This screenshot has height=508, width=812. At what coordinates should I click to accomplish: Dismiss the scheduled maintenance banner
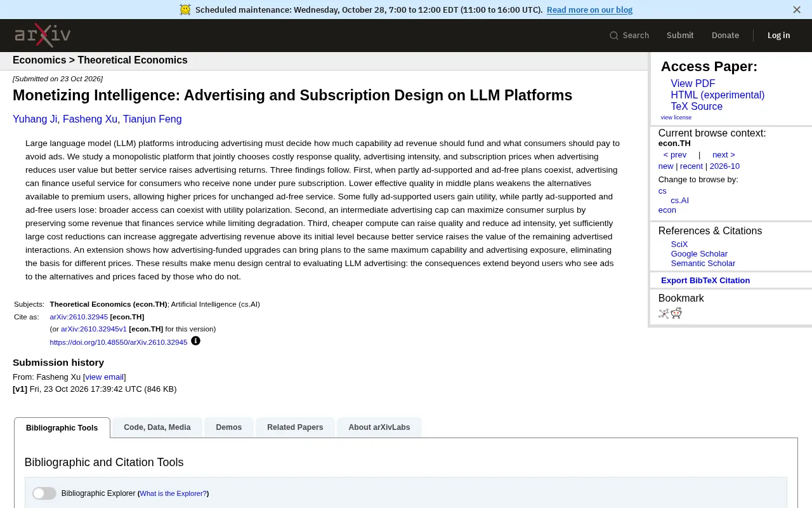pos(797,10)
